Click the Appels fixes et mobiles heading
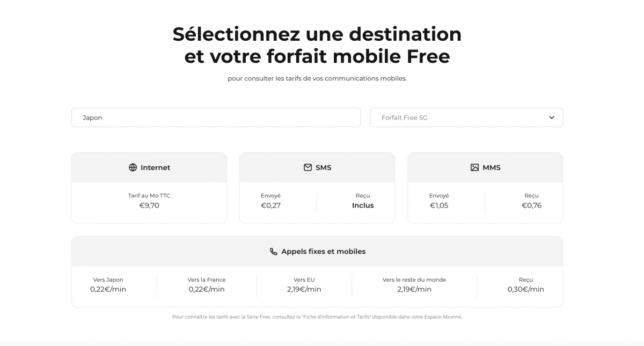The width and height of the screenshot is (644, 346). 323,252
